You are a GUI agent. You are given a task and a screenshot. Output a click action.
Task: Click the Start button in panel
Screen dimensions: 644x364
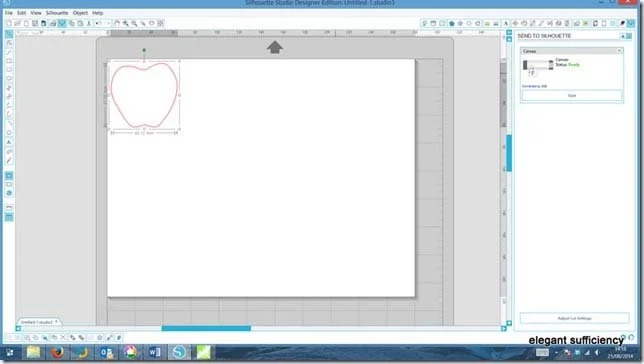[x=572, y=95]
